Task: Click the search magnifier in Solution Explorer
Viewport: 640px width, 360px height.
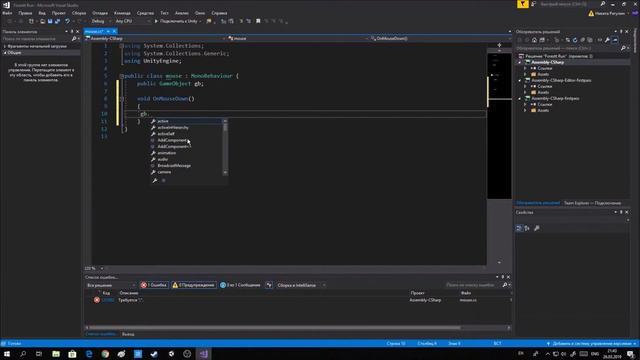Action: coord(623,48)
